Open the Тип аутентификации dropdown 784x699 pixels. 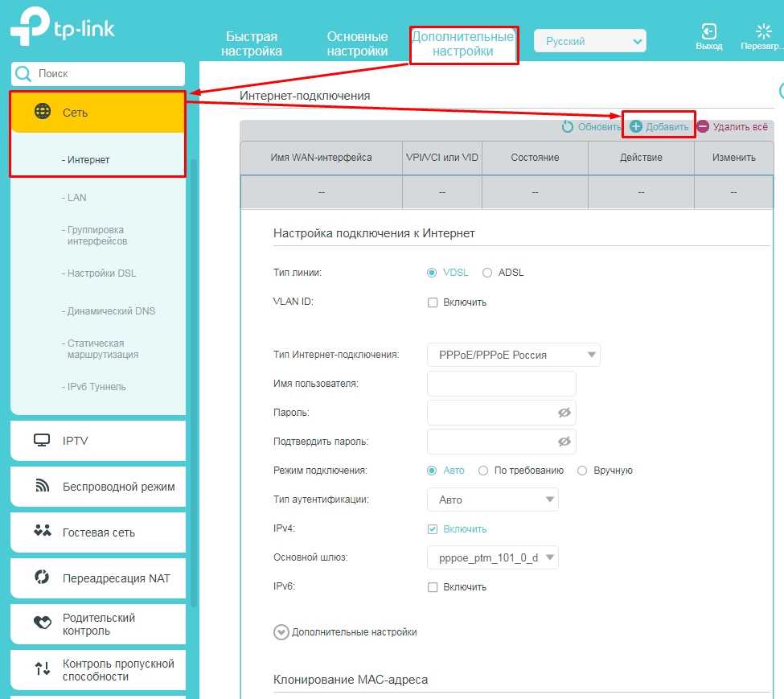click(492, 500)
